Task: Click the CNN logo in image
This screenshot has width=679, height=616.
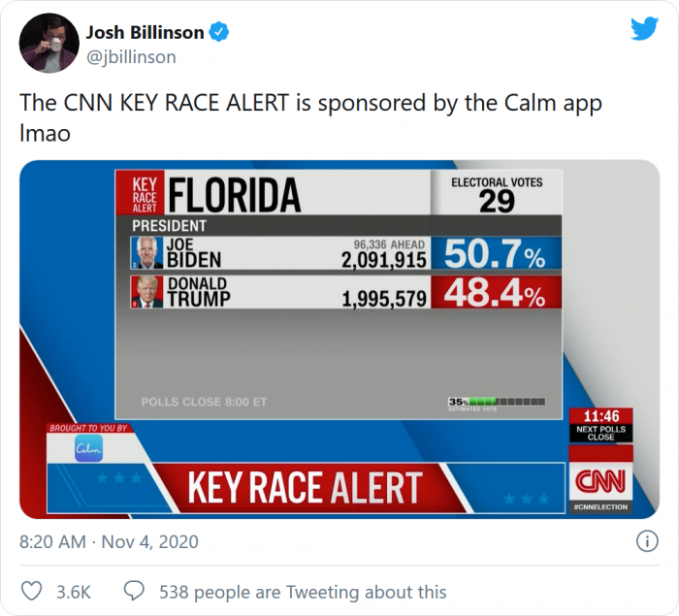Action: coord(600,481)
